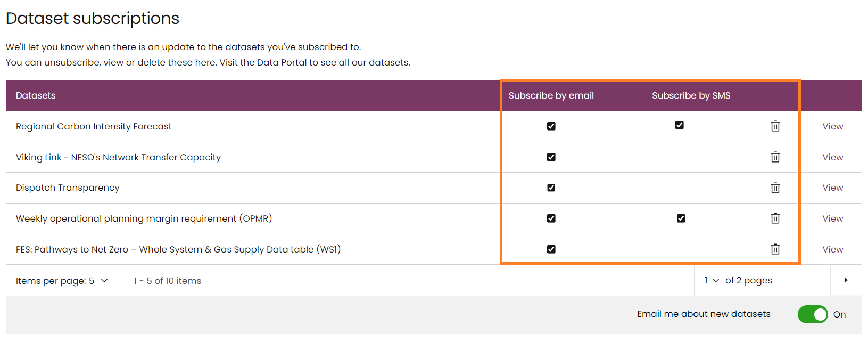Delete the Regional Carbon Intensity Forecast subscription

click(775, 126)
